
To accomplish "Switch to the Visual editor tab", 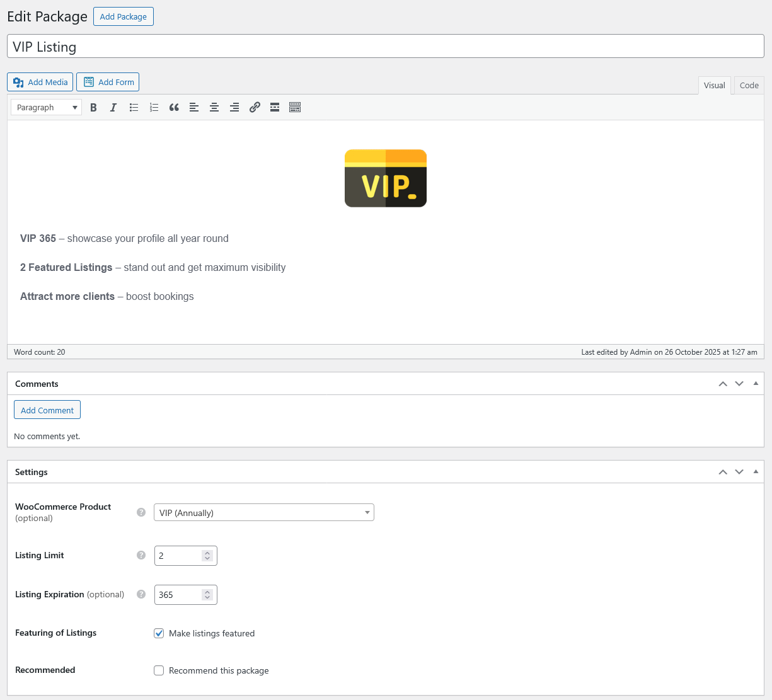I will pos(714,86).
